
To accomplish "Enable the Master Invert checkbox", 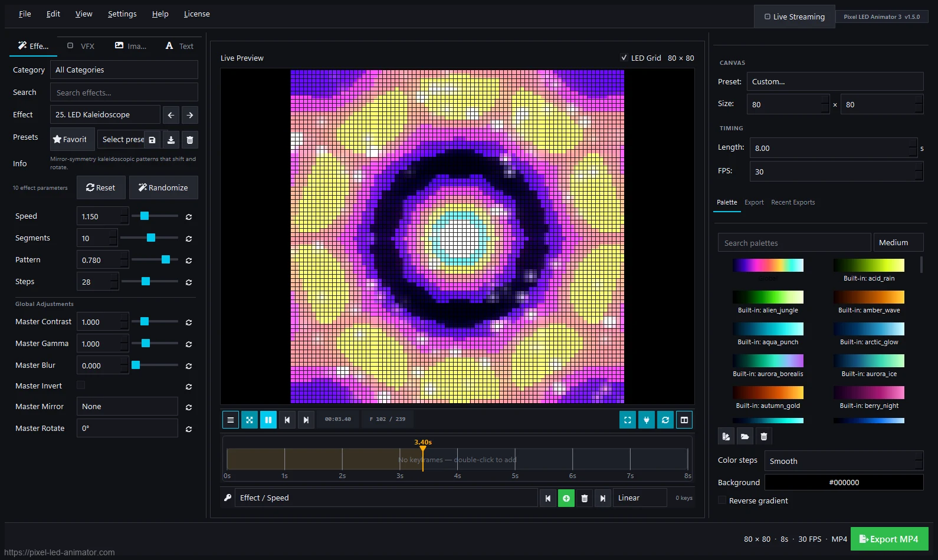I will (81, 385).
